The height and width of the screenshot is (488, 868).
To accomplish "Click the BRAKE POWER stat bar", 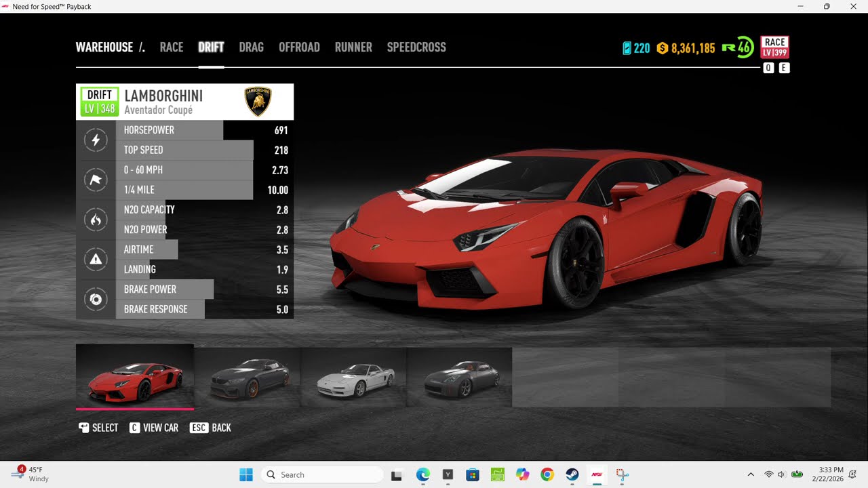I will tap(205, 289).
